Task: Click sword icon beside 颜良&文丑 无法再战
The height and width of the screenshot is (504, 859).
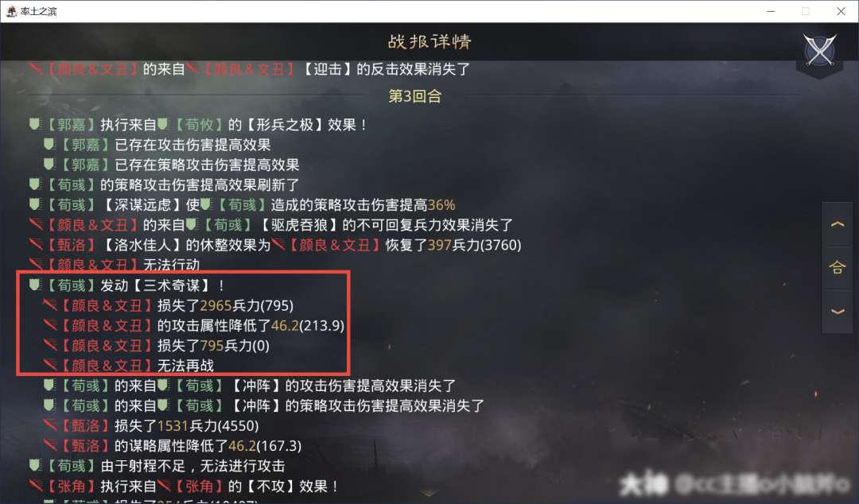Action: pos(50,365)
